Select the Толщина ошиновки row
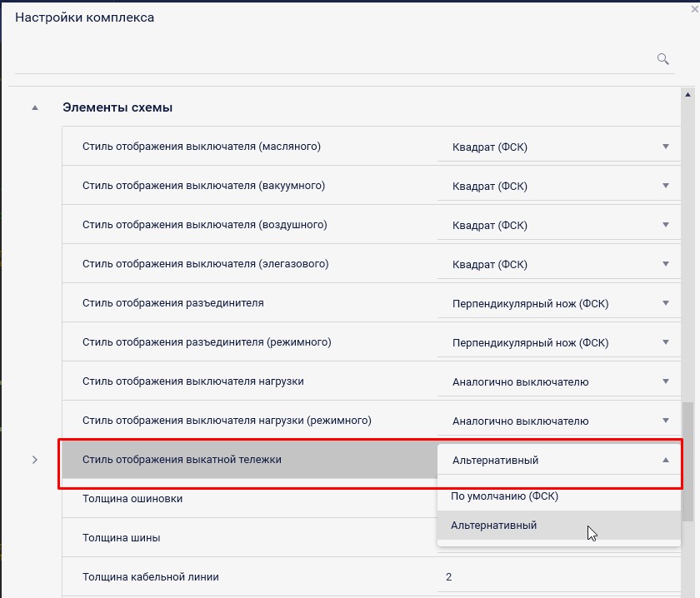The width and height of the screenshot is (700, 598). [250, 498]
